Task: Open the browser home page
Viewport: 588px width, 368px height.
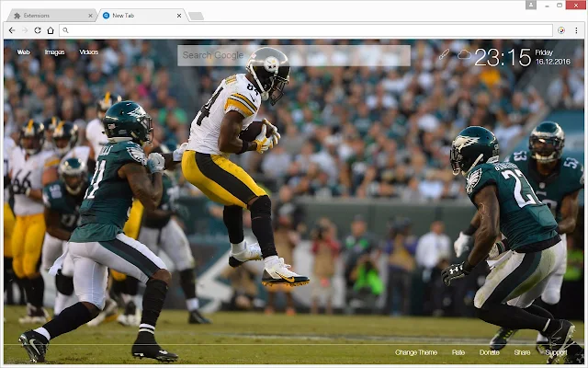Action: [51, 30]
